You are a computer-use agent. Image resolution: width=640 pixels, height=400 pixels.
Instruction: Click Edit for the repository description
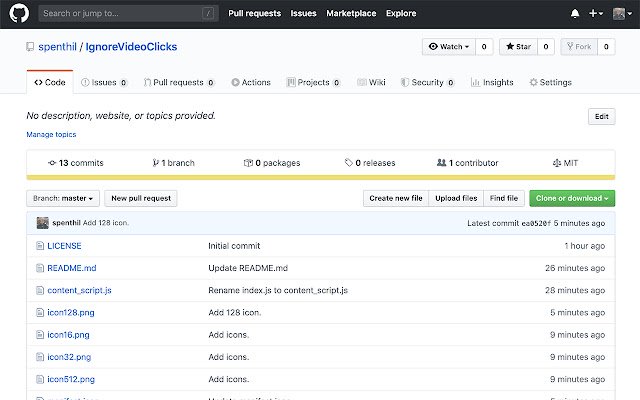coord(602,117)
